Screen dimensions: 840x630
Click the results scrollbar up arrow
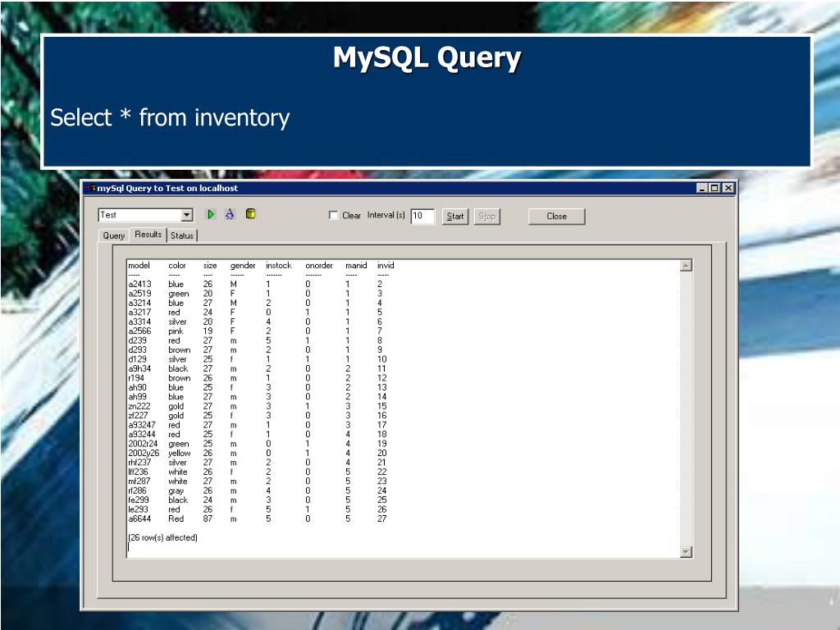686,265
